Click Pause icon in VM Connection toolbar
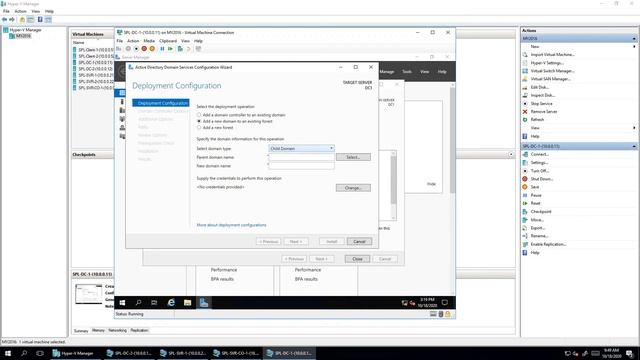The image size is (640, 360). 162,49
